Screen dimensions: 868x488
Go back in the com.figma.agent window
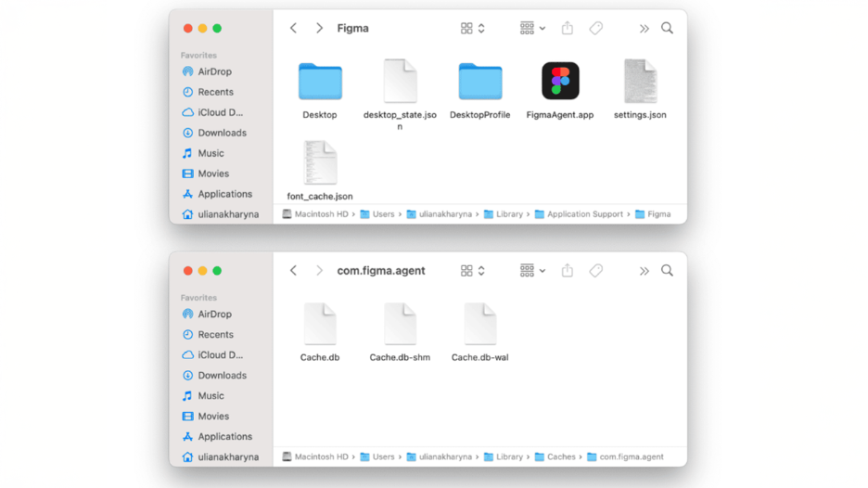coord(294,271)
